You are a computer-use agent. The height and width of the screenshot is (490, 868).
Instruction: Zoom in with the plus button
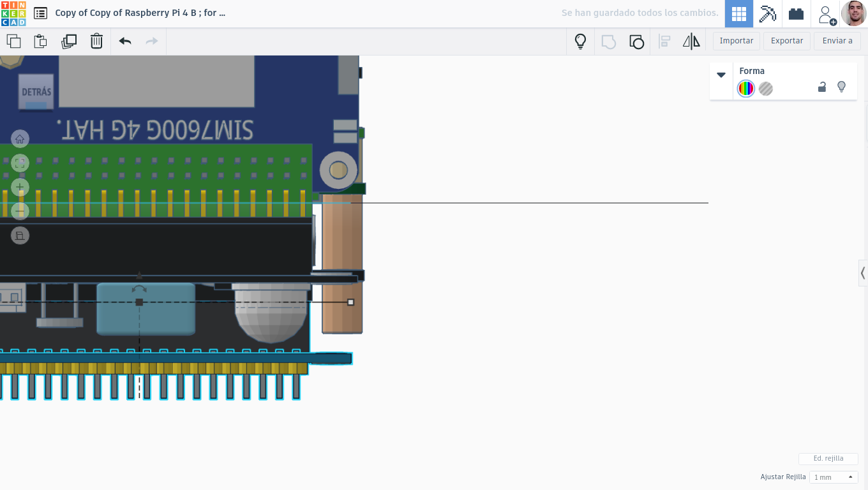[20, 188]
